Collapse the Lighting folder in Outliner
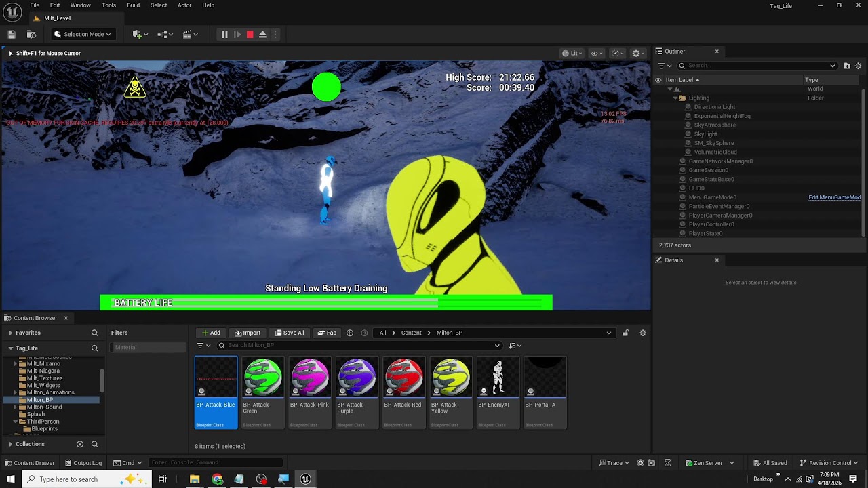868x488 pixels. click(675, 98)
